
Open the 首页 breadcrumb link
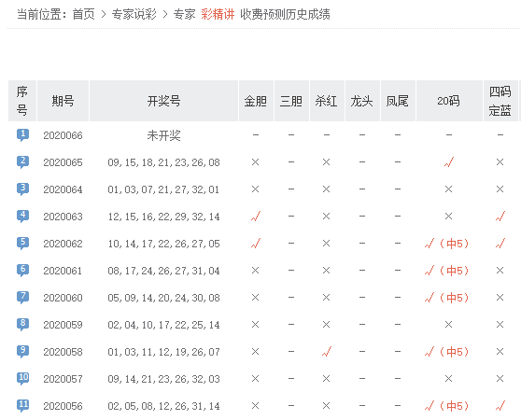[83, 14]
